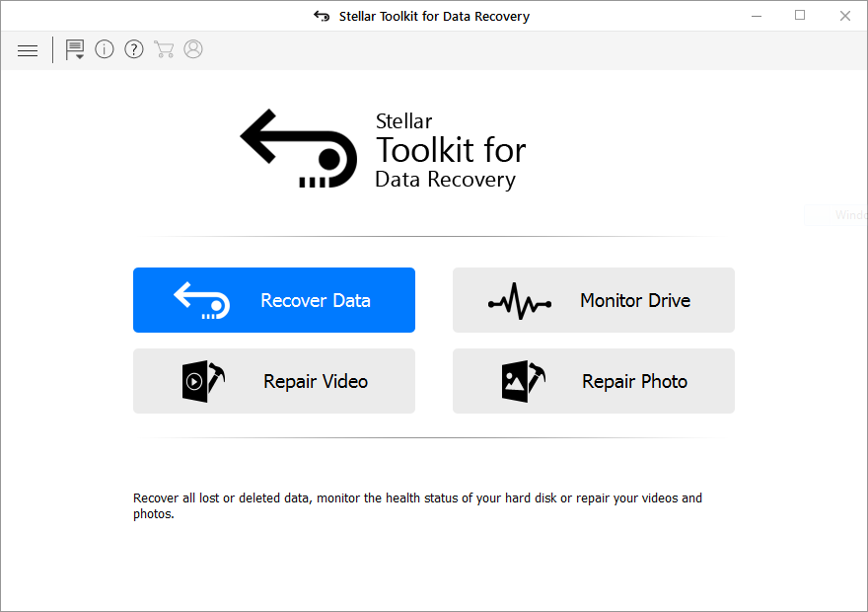This screenshot has width=868, height=612.
Task: Open the Buy cart icon
Action: (x=164, y=49)
